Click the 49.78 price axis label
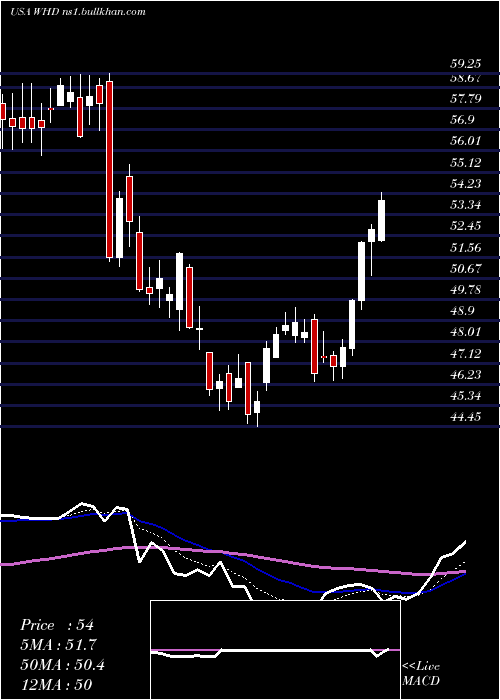The image size is (500, 700). tap(466, 289)
